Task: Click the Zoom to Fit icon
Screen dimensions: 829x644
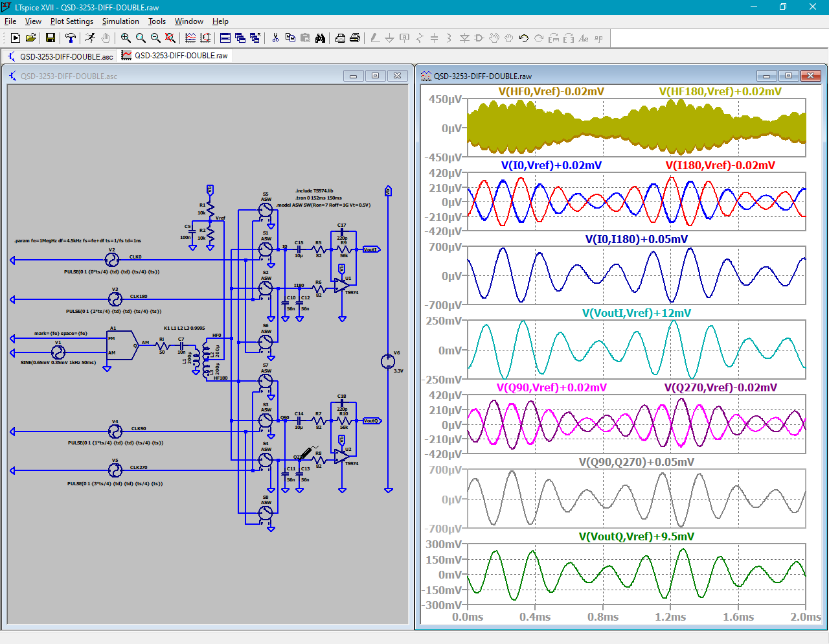Action: 170,38
